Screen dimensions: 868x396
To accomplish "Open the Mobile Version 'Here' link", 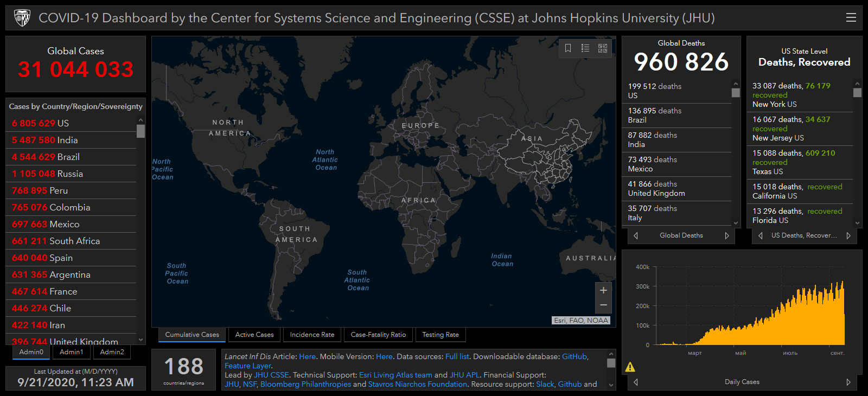I will pos(384,356).
